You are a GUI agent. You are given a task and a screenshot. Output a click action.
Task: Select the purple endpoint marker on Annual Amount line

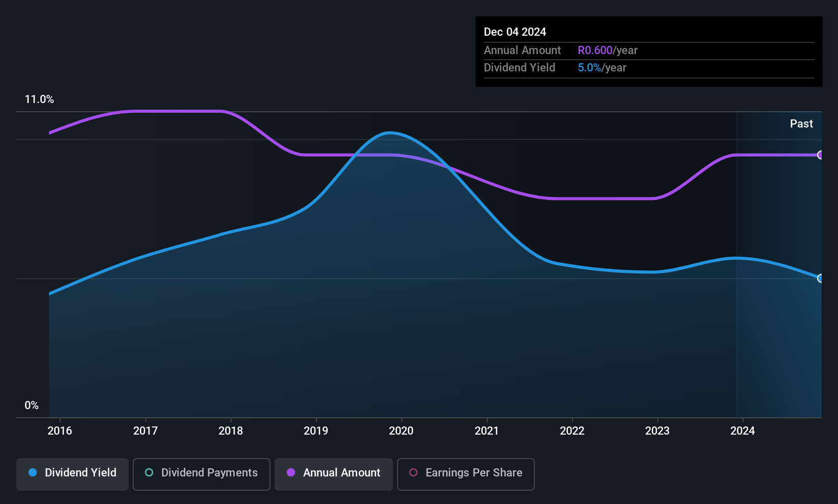pos(820,155)
